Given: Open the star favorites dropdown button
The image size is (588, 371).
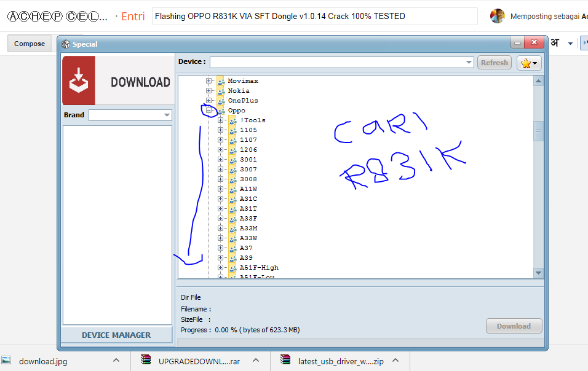Looking at the screenshot, I should pyautogui.click(x=529, y=63).
